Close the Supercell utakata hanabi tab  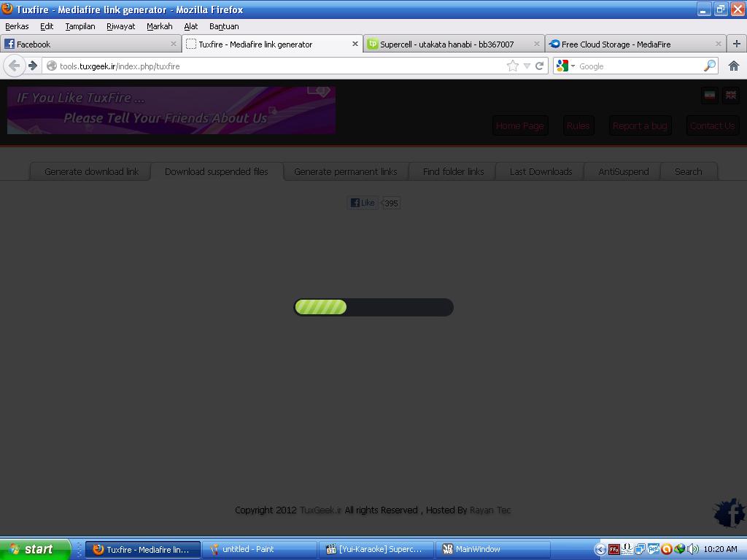[x=536, y=44]
